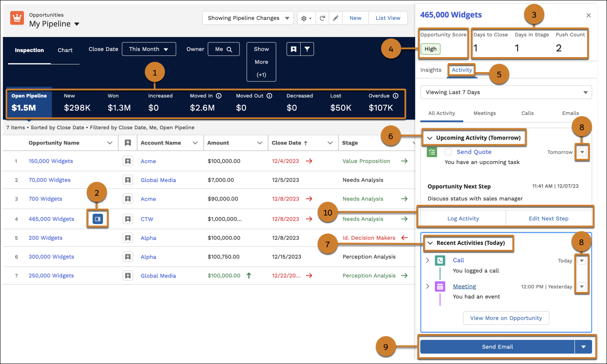The image size is (607, 364).
Task: Select the Won $1.3M metric
Action: (119, 103)
